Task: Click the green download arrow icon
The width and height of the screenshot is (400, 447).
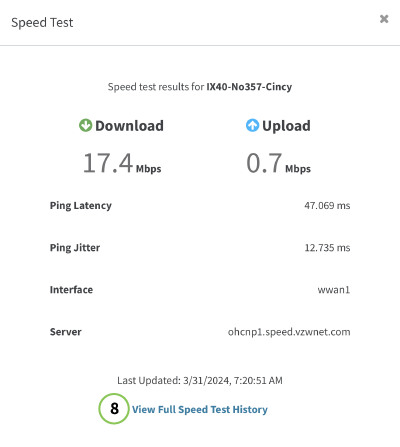Action: (x=85, y=126)
